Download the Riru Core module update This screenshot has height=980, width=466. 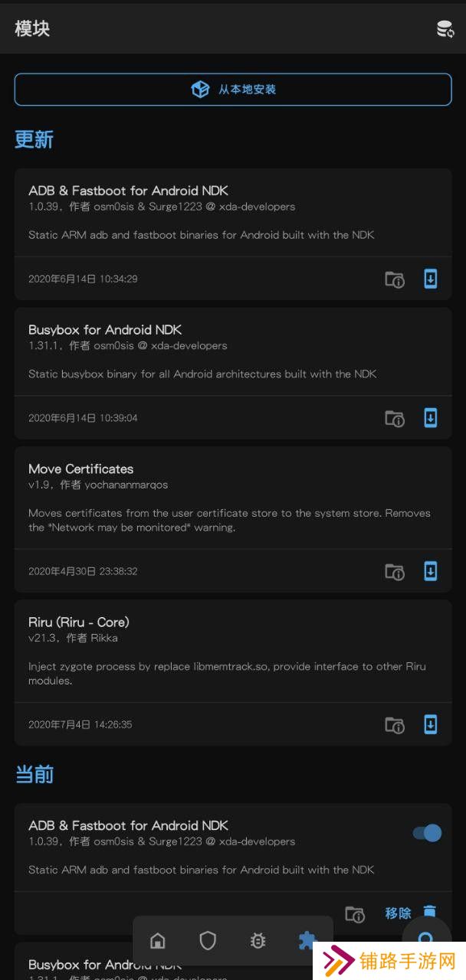(x=431, y=724)
